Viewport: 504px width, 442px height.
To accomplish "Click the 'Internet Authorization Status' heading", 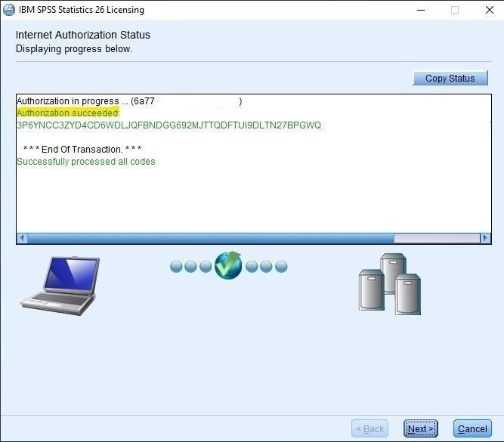I will pos(83,35).
